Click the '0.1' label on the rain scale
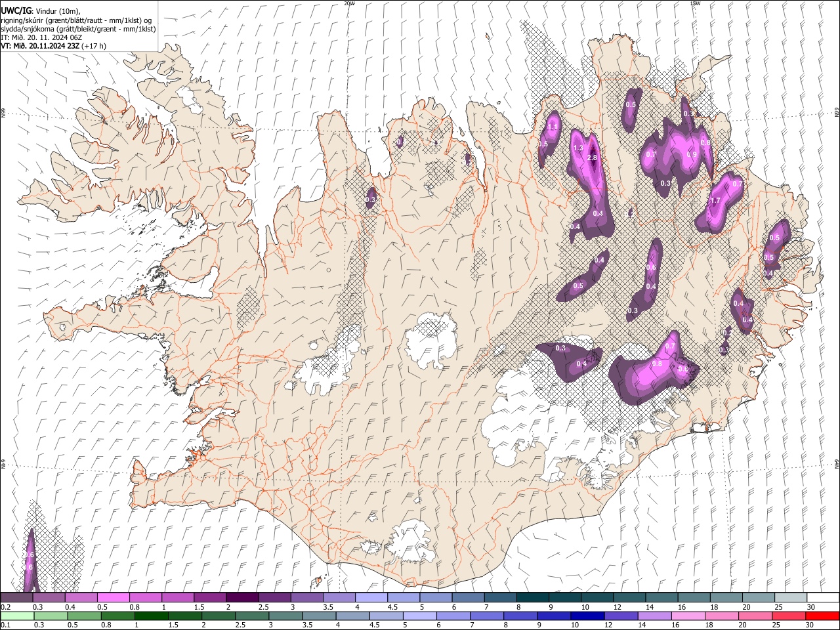Image resolution: width=840 pixels, height=630 pixels. click(5, 625)
